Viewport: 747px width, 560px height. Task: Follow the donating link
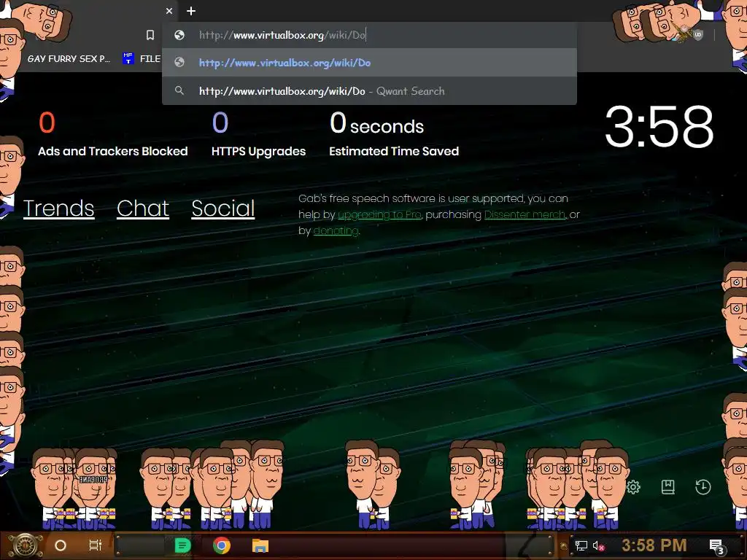tap(336, 231)
